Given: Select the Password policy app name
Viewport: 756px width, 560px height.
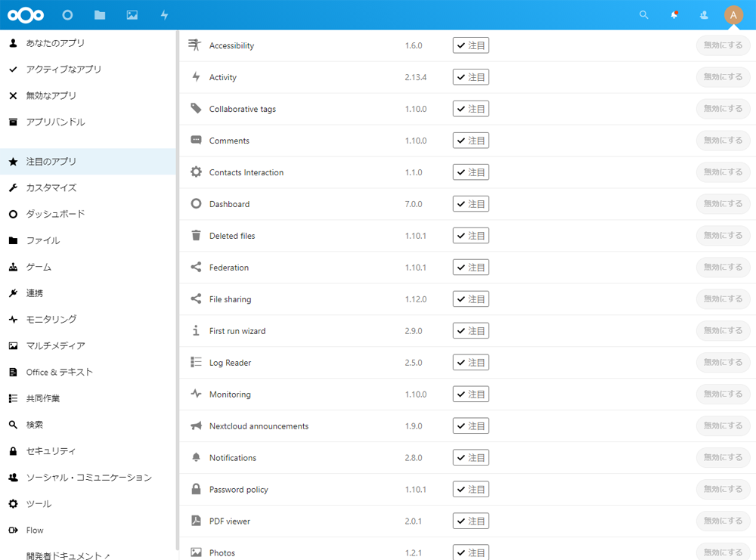Looking at the screenshot, I should pyautogui.click(x=239, y=490).
